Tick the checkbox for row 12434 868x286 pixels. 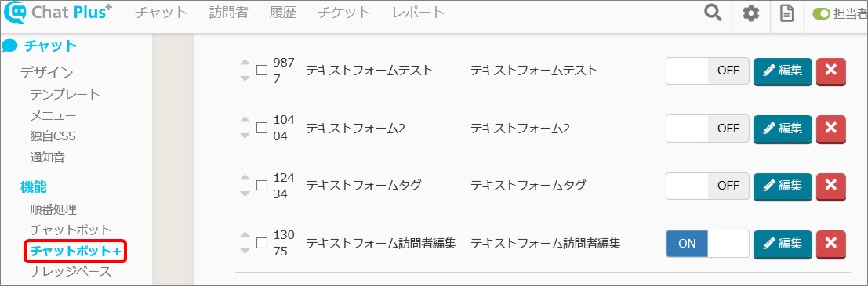pos(262,186)
